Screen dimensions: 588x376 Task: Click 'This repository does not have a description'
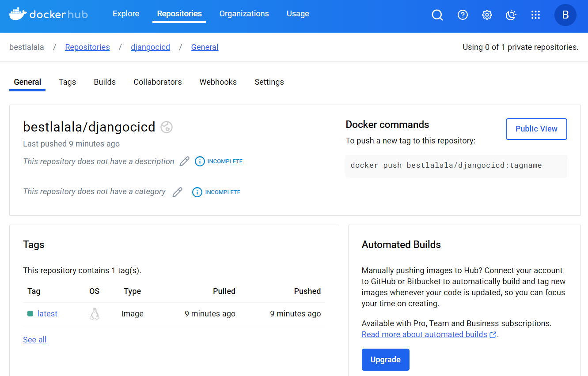99,162
